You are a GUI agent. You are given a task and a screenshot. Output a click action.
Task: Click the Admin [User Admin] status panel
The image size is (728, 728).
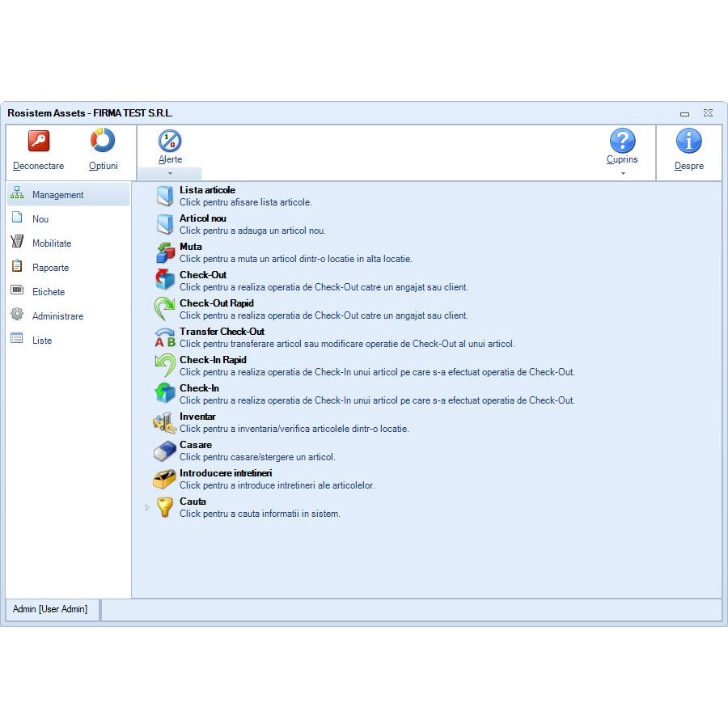(x=50, y=609)
